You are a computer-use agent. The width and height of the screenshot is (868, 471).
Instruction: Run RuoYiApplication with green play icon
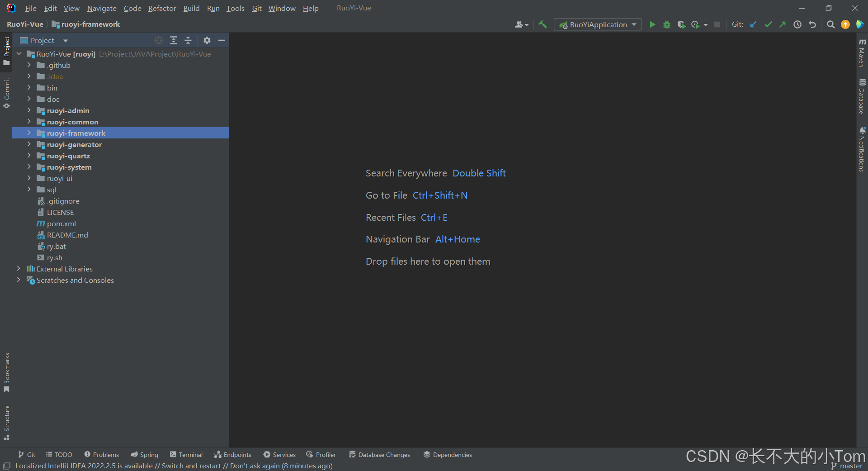pos(652,24)
